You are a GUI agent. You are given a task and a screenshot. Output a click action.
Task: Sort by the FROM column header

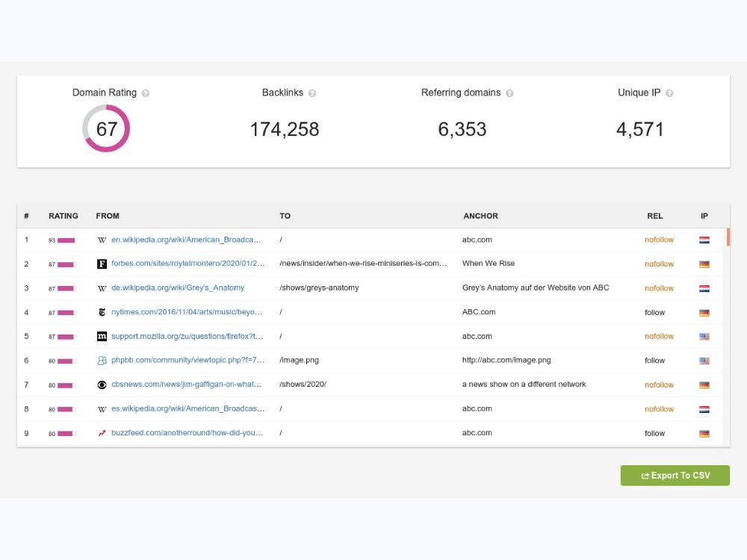tap(108, 217)
